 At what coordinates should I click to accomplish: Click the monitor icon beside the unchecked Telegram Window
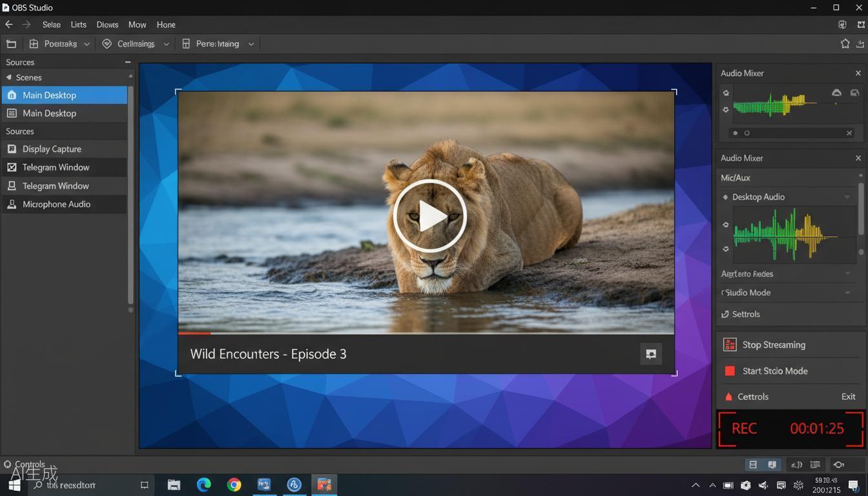pos(12,185)
